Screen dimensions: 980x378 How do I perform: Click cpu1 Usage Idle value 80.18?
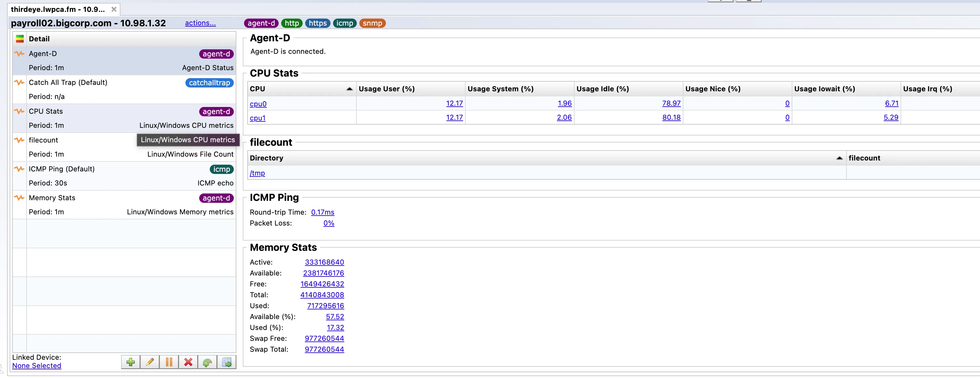[x=671, y=117]
